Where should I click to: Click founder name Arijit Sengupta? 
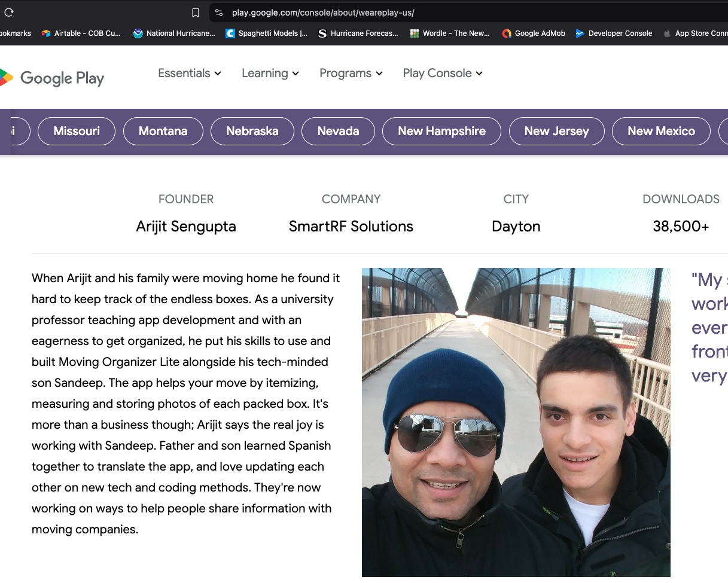186,226
